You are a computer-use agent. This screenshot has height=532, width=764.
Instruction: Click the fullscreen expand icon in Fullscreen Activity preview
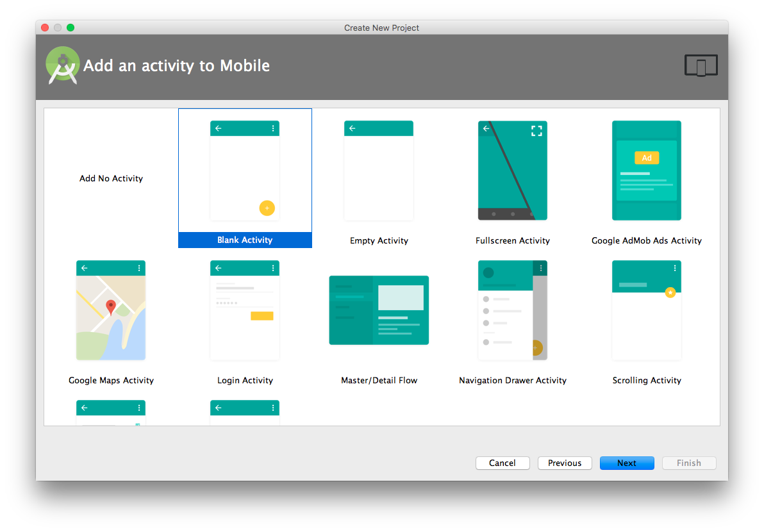point(536,130)
